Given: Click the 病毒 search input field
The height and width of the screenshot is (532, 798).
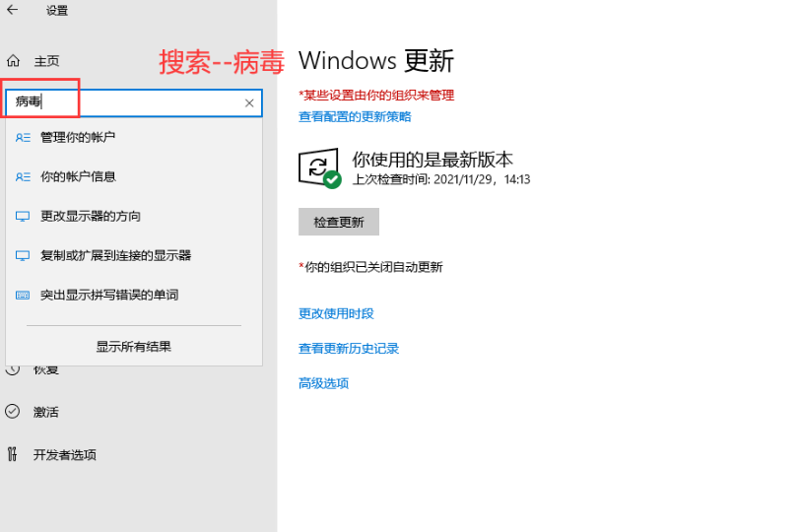Looking at the screenshot, I should (134, 102).
